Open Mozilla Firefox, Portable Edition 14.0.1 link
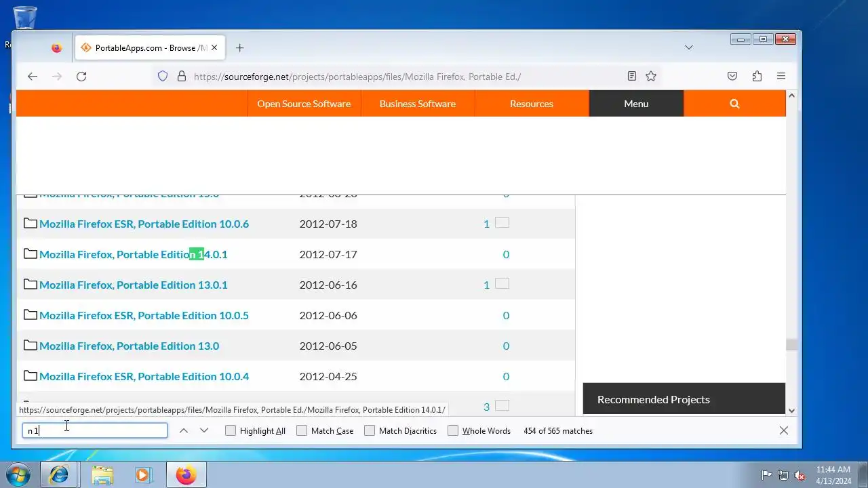Image resolution: width=868 pixels, height=488 pixels. [x=134, y=254]
